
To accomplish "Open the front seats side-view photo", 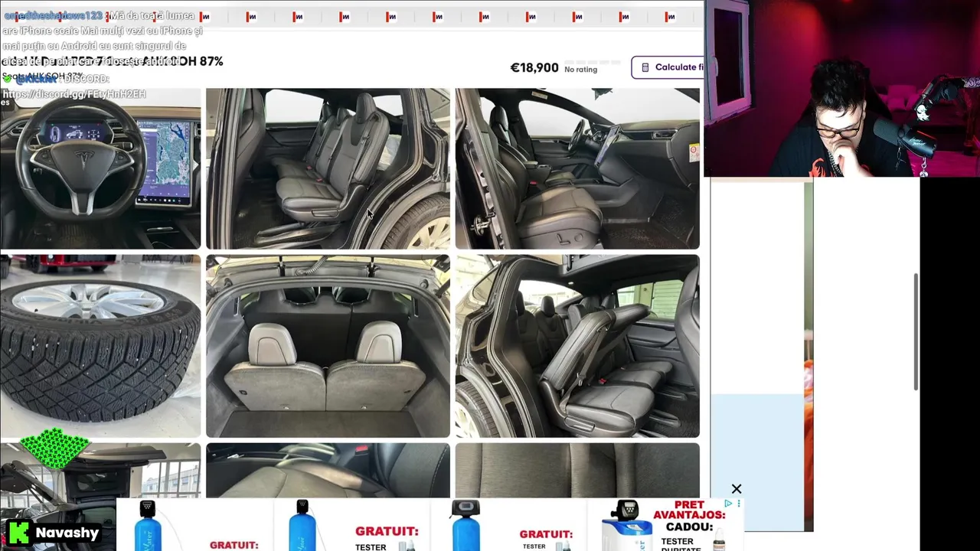I will point(577,169).
